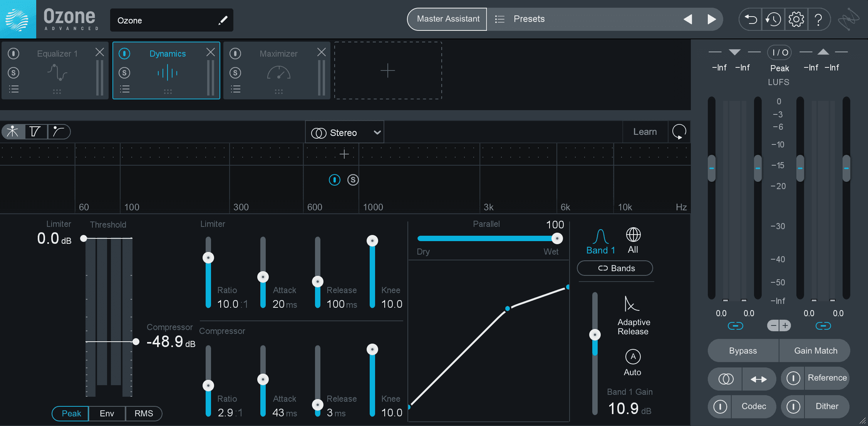Click the Gain Match button
Viewport: 868px width, 426px height.
pyautogui.click(x=815, y=351)
